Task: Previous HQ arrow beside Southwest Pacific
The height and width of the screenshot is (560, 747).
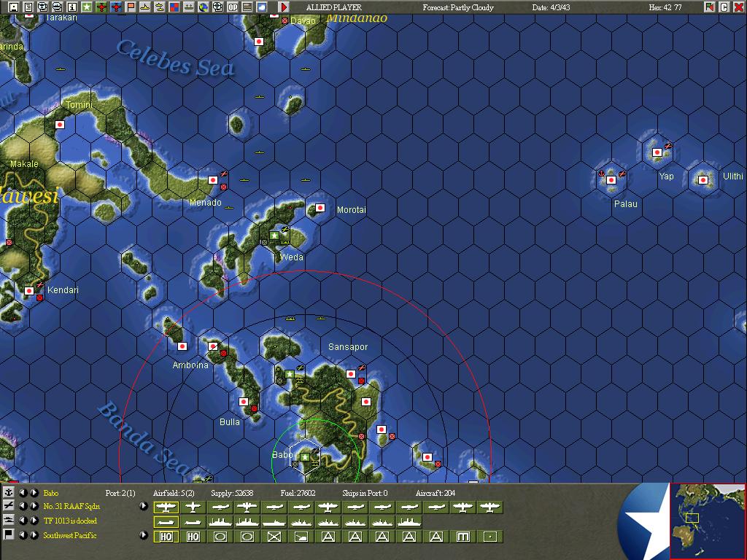Action: (x=23, y=534)
